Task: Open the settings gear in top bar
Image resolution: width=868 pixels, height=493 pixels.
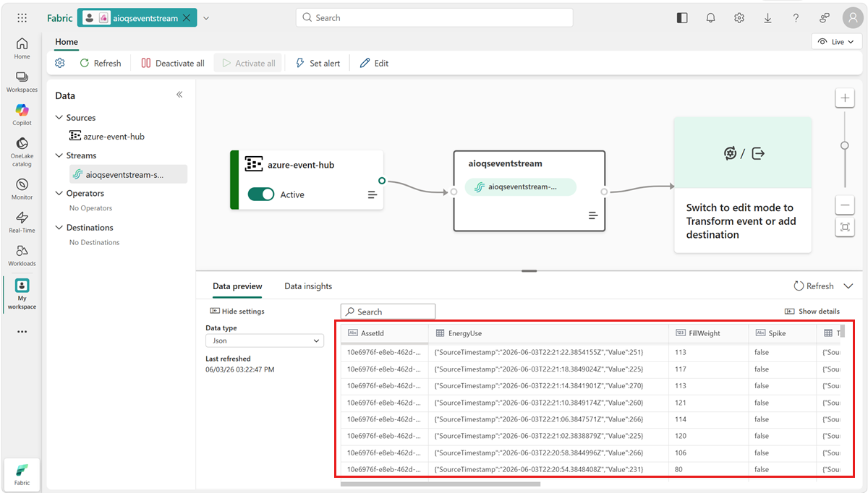Action: (739, 18)
